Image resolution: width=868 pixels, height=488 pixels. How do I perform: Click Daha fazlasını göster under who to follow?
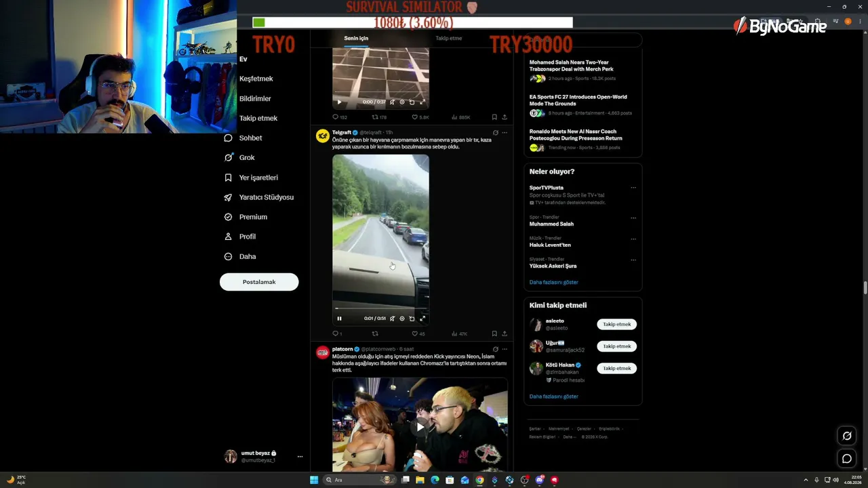554,396
